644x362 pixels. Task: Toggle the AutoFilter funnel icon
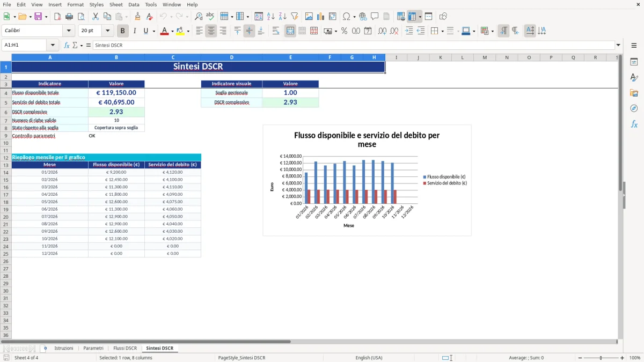point(294,17)
